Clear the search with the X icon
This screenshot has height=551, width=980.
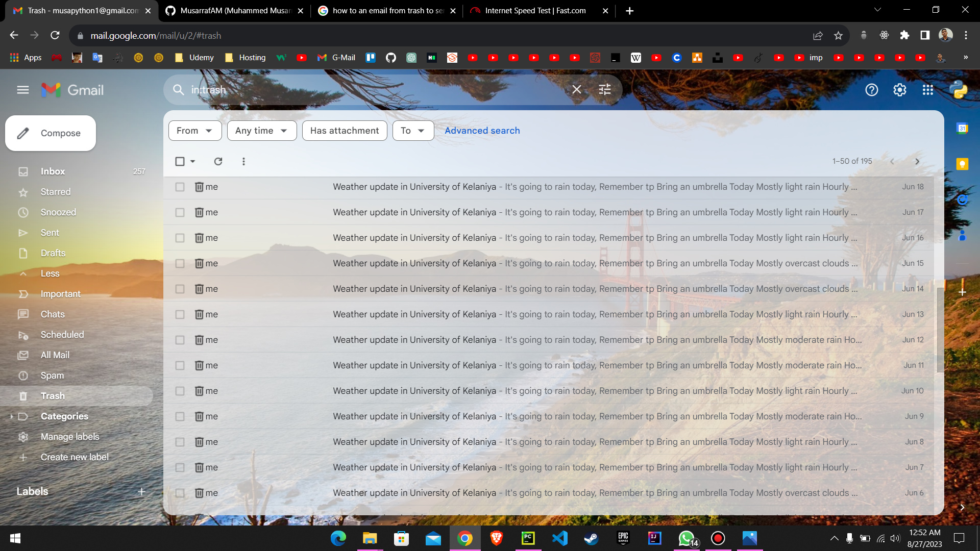pos(577,89)
